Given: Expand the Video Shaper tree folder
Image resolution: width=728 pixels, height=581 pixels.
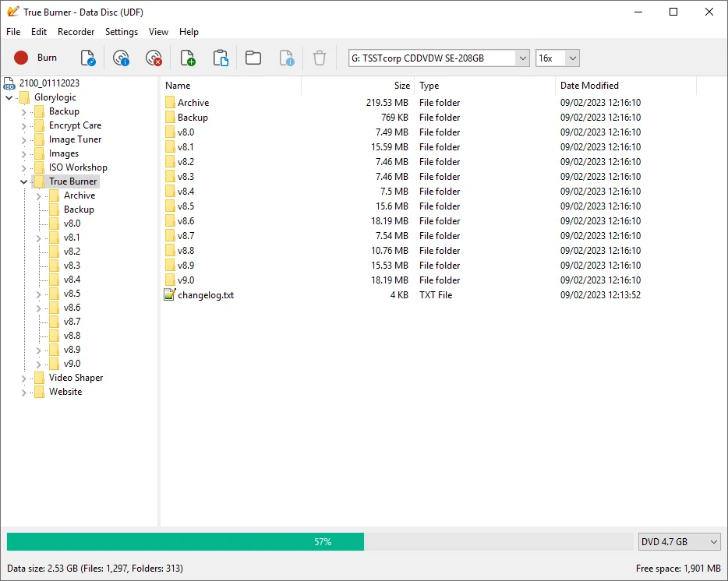Looking at the screenshot, I should click(23, 379).
